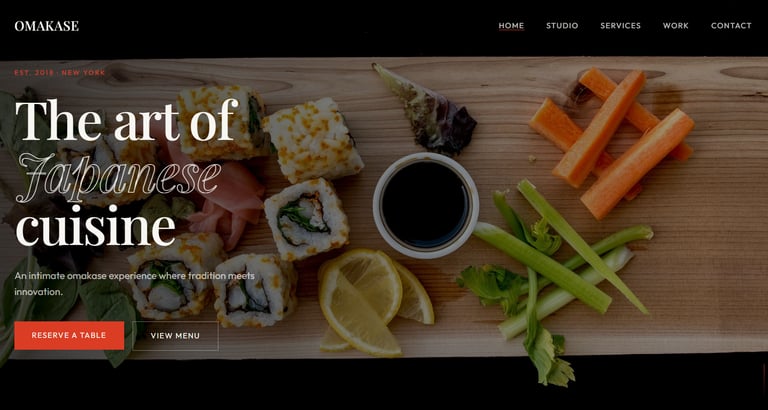Screen dimensions: 768x410
Task: Click the 'cuisine' heading word
Action: [x=96, y=228]
